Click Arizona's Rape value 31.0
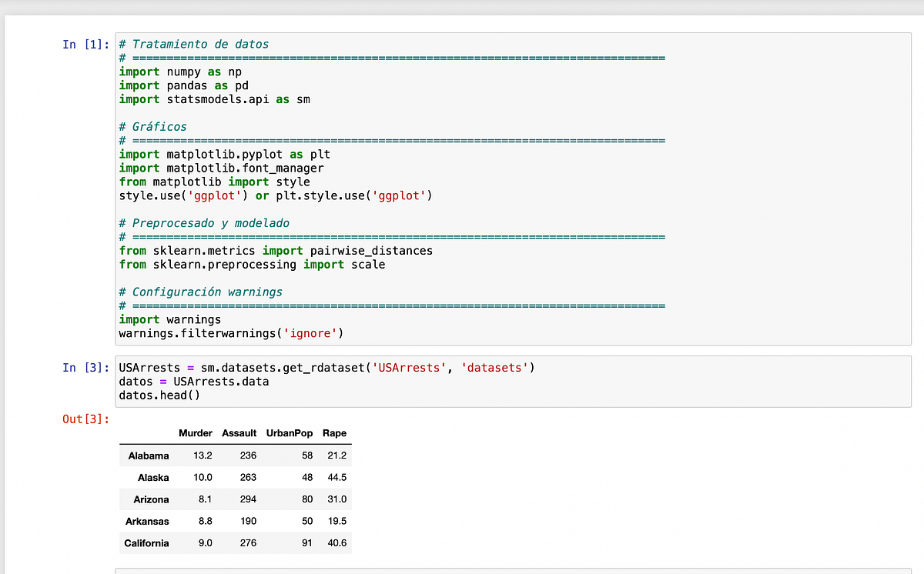Screen dimensions: 924x574 pos(337,499)
